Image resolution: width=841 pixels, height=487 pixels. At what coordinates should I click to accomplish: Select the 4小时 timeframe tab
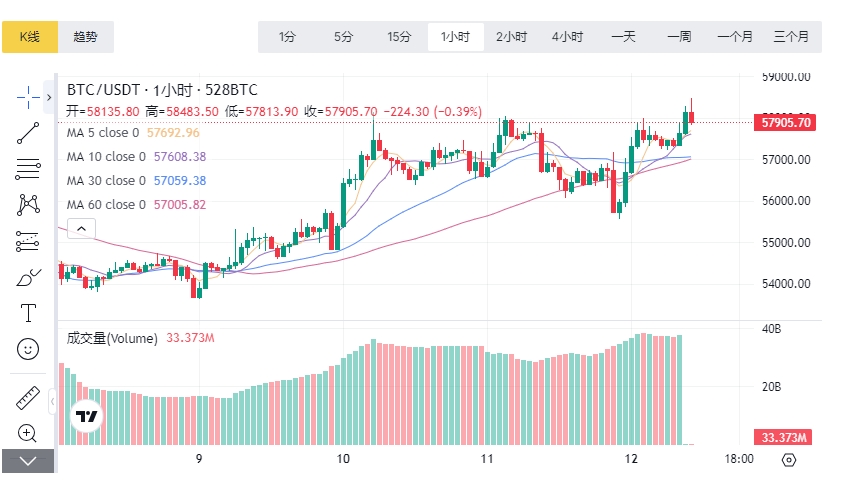click(x=567, y=37)
